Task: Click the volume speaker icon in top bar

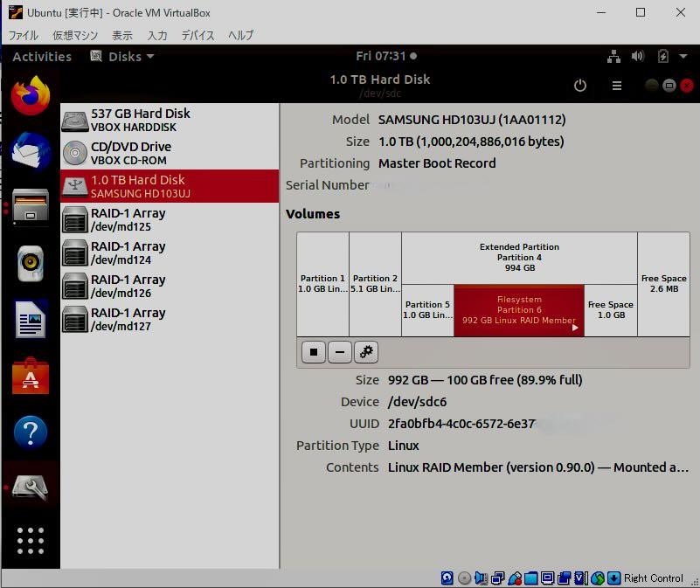Action: 637,56
